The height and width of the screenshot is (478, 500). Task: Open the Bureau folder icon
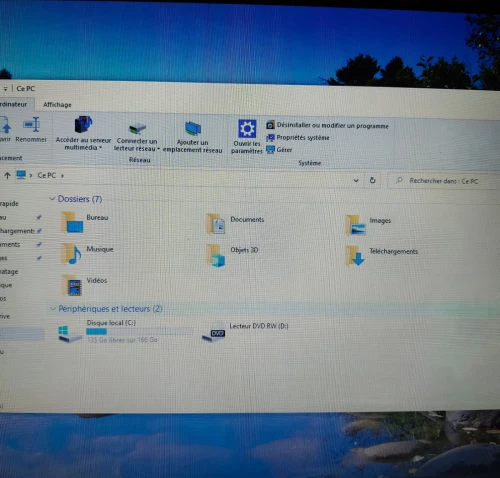pyautogui.click(x=72, y=222)
